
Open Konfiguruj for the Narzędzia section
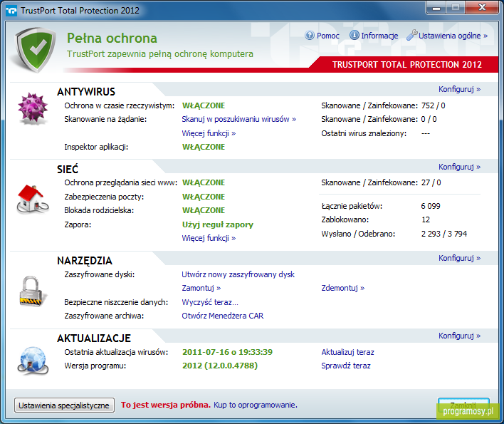[460, 258]
